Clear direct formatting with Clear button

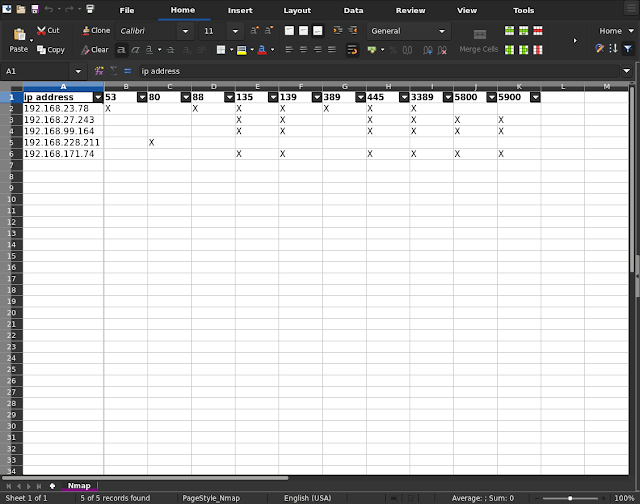(x=94, y=49)
